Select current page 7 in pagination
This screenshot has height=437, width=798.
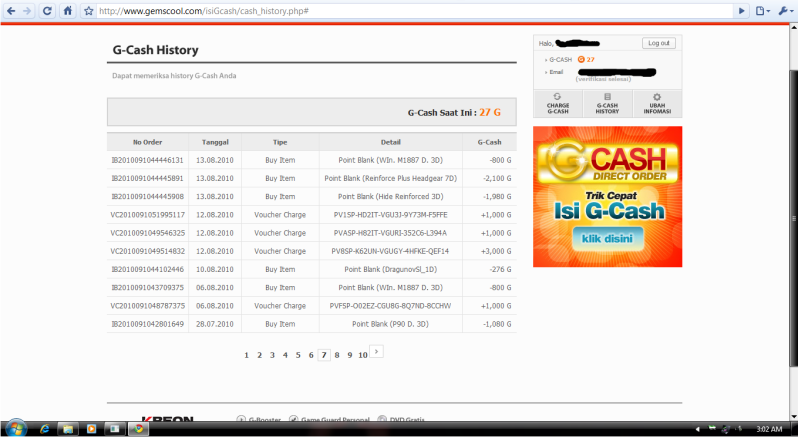[x=324, y=355]
